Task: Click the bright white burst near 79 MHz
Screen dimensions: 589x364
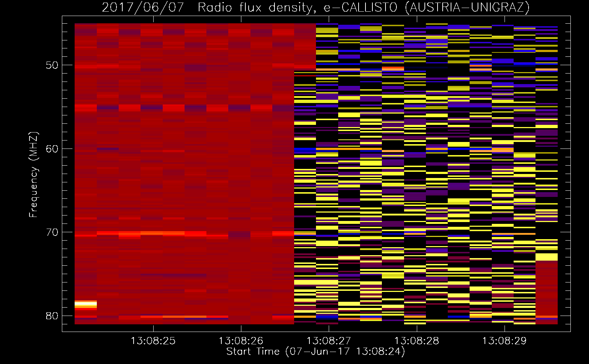Action: [86, 304]
